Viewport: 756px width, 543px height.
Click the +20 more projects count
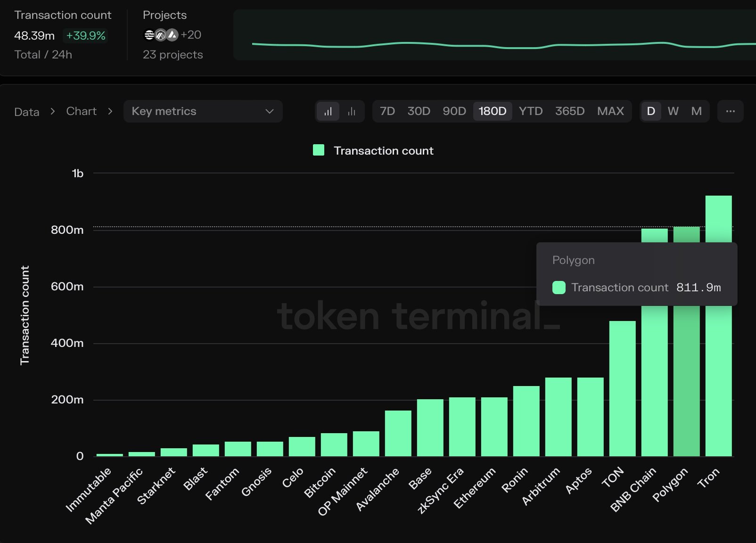[191, 35]
